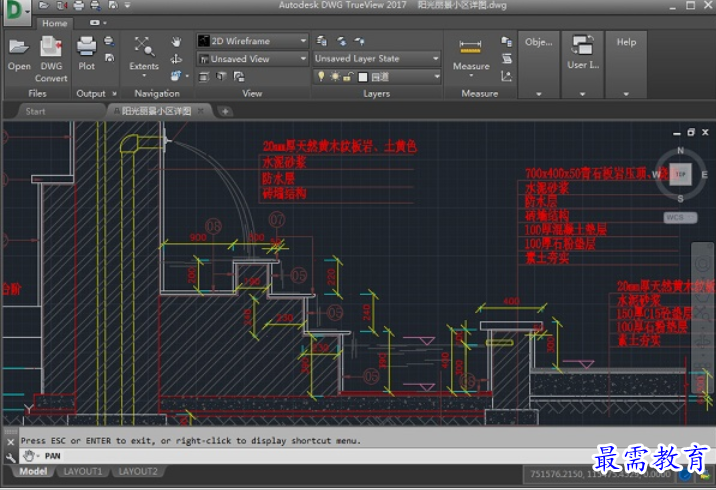Click N on the ViewCube compass
This screenshot has width=716, height=490.
[680, 150]
